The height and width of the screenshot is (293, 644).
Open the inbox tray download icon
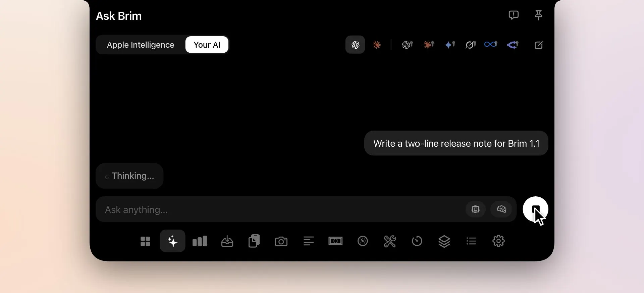(x=227, y=241)
